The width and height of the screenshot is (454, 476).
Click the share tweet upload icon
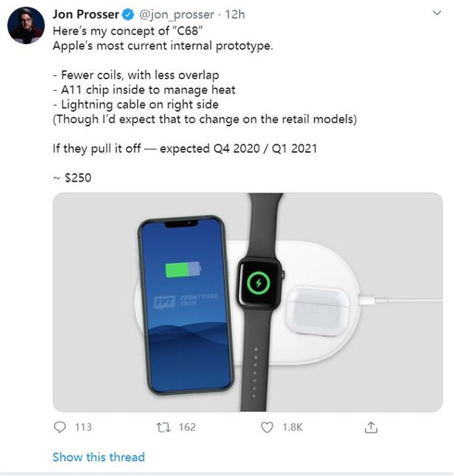pos(371,428)
